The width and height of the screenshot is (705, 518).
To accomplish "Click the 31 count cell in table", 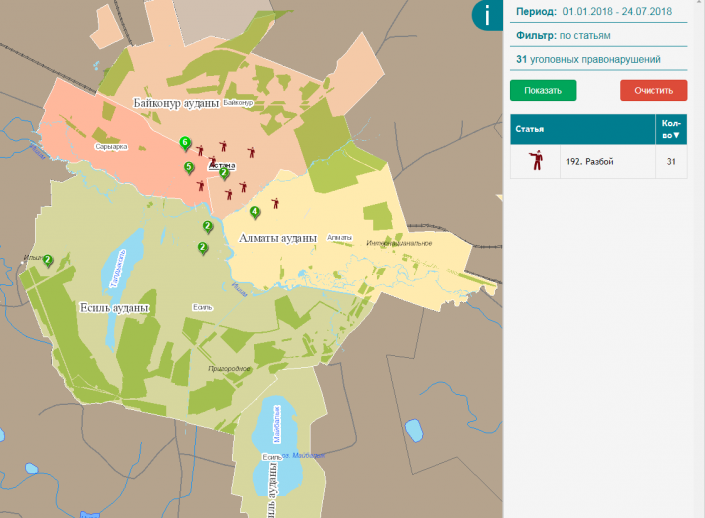I will click(x=671, y=161).
